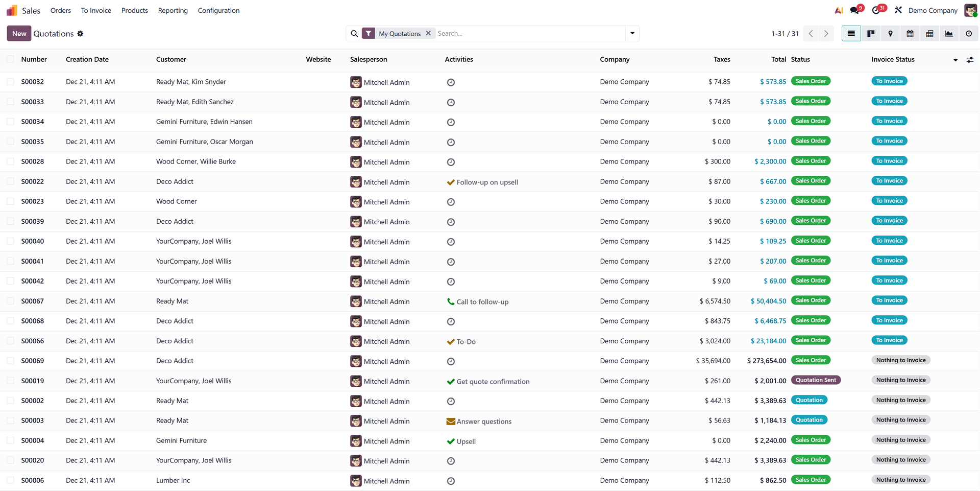This screenshot has width=980, height=491.
Task: Open the Reporting menu
Action: 173,10
